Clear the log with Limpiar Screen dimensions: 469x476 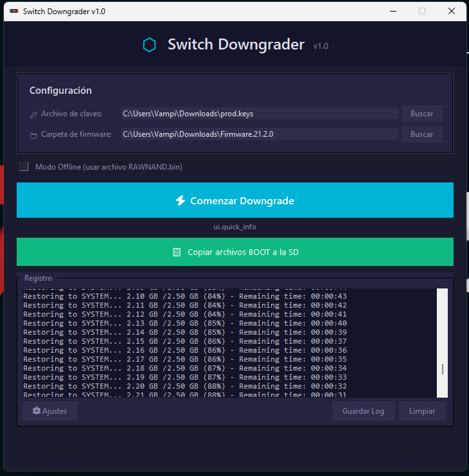(422, 411)
